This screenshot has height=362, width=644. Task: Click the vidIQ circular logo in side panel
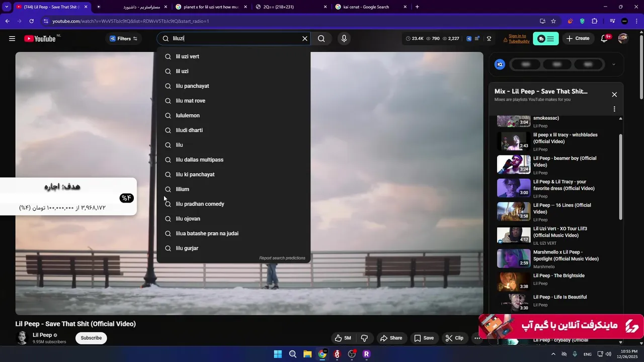pos(500,64)
